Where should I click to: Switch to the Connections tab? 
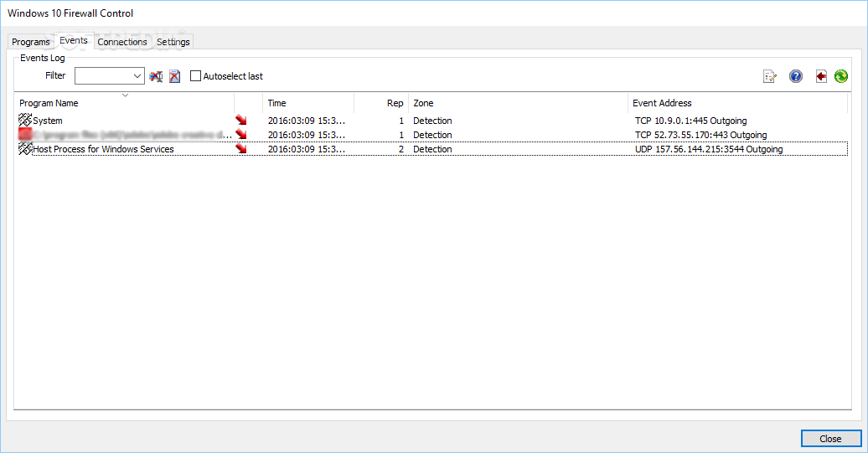122,42
